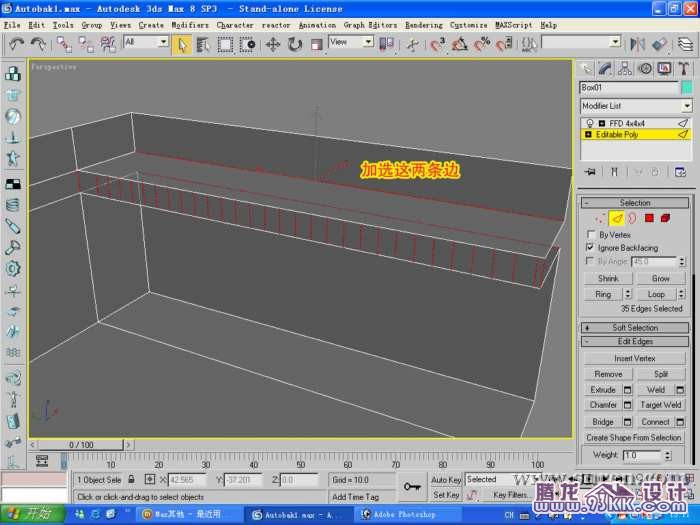Open the Modifier List dropdown

(x=636, y=106)
